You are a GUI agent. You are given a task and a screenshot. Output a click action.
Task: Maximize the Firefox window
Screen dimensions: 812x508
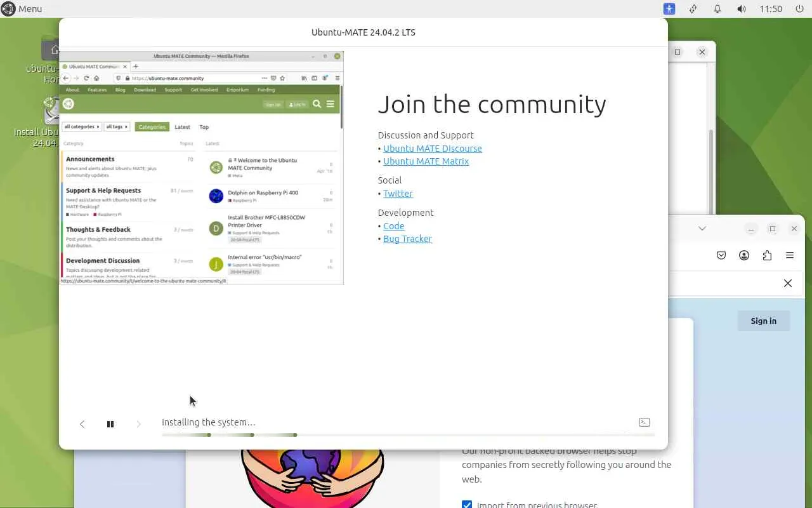773,229
